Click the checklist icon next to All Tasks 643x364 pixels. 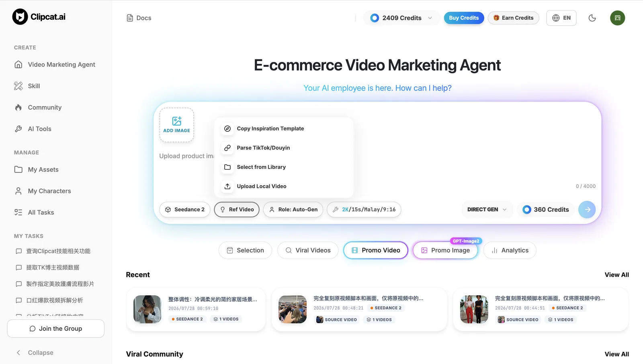click(18, 213)
